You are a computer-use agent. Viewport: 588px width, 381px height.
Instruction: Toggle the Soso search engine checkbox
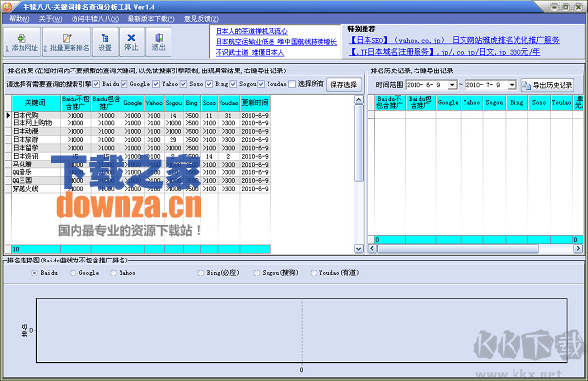pyautogui.click(x=184, y=84)
